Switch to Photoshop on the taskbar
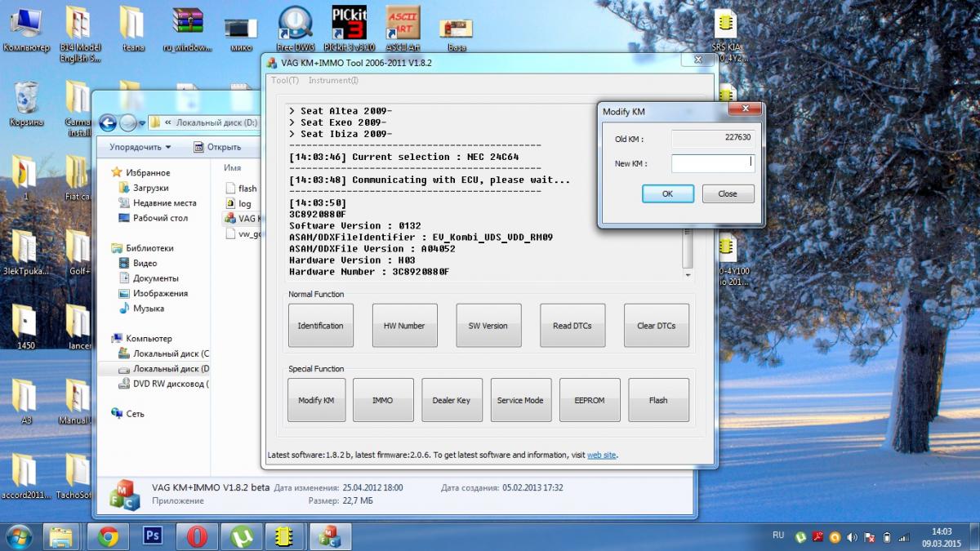The height and width of the screenshot is (551, 980). [152, 536]
